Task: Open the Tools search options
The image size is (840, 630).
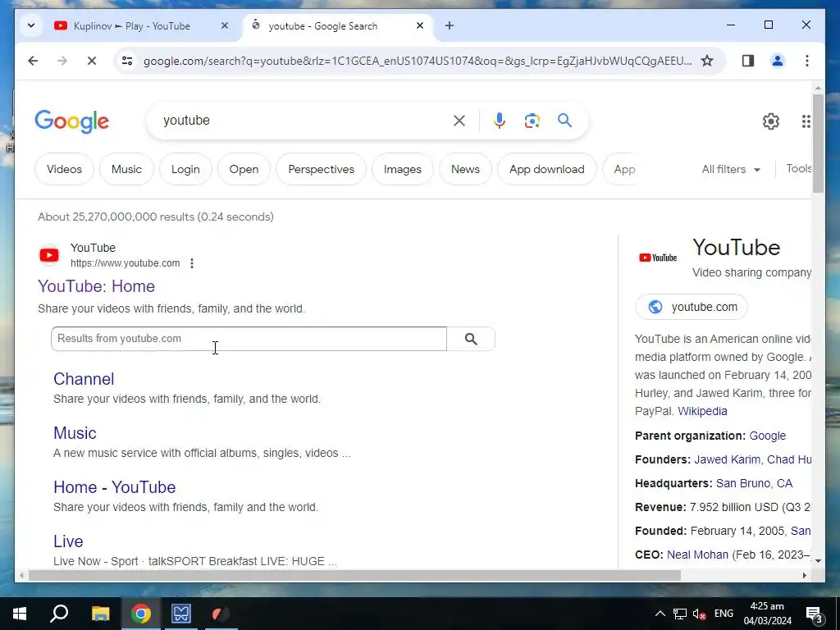Action: coord(798,169)
